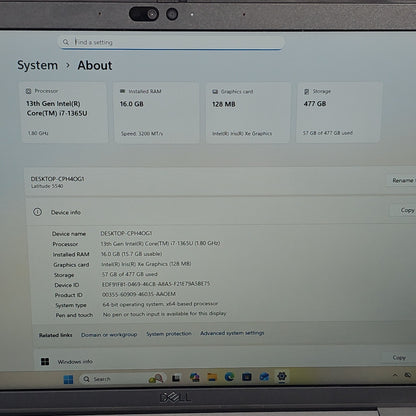The width and height of the screenshot is (416, 416).
Task: Click the Storage card drive icon
Action: click(307, 91)
